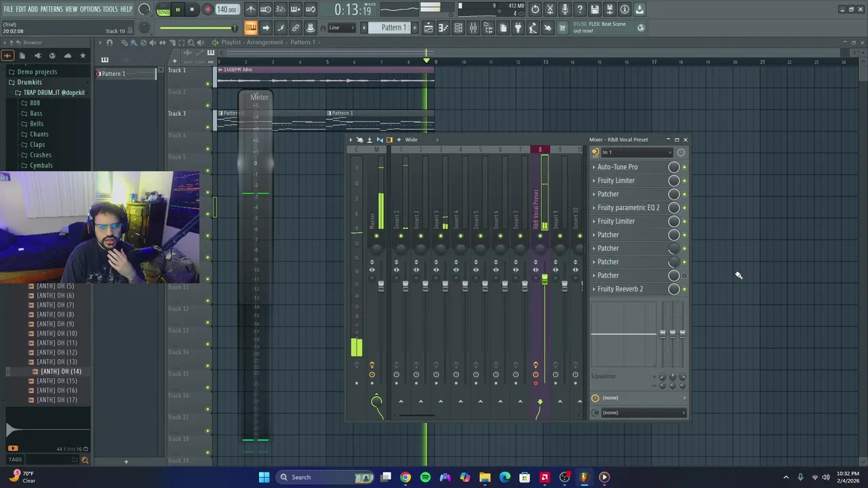This screenshot has height=488, width=868.
Task: Toggle Song/Pattern mode switch
Action: (x=163, y=9)
